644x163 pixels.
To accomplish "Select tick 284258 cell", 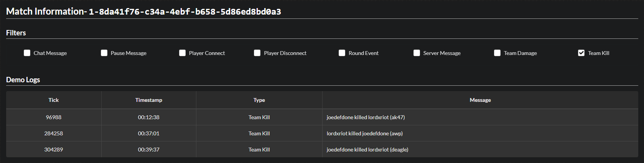I will coord(54,133).
